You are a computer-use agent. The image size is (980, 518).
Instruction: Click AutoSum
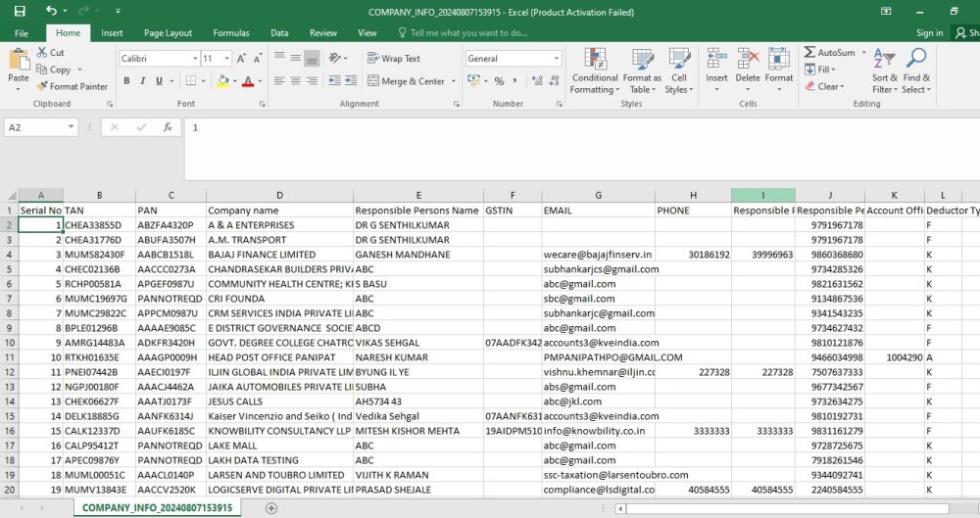829,53
